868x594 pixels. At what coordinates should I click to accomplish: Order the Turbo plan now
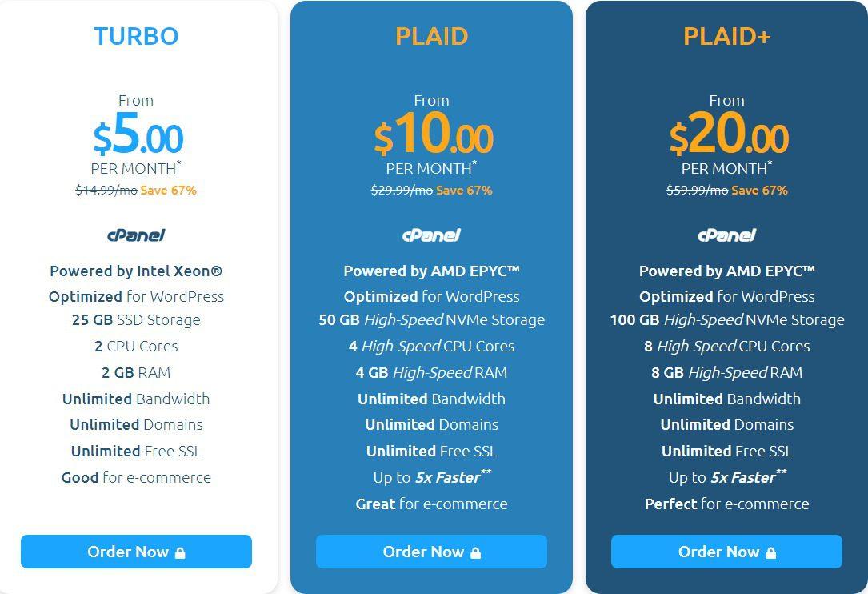pyautogui.click(x=136, y=552)
